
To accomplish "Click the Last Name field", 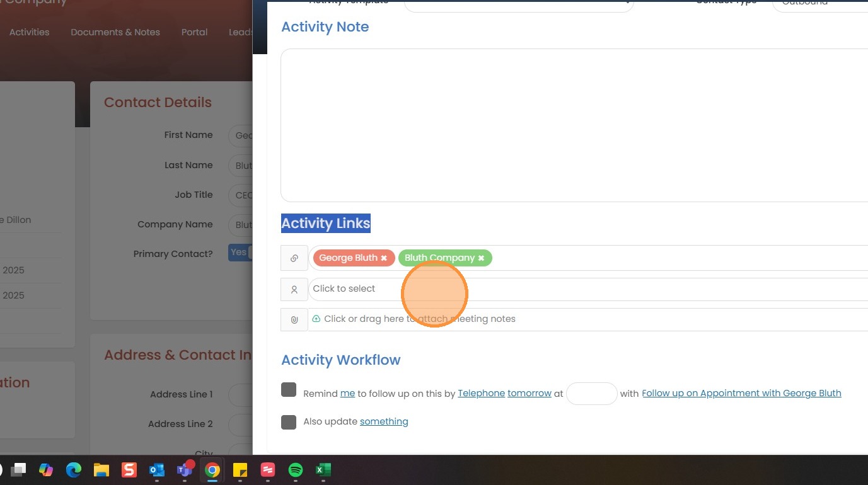I will click(240, 166).
